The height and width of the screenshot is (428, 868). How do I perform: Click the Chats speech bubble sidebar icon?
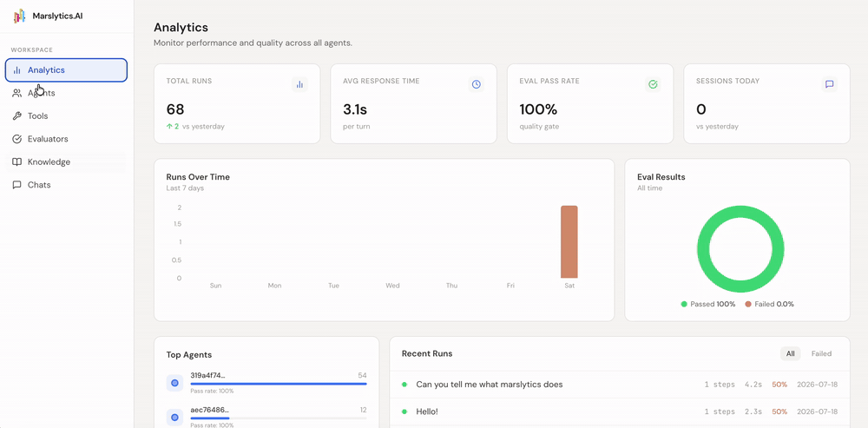(17, 185)
